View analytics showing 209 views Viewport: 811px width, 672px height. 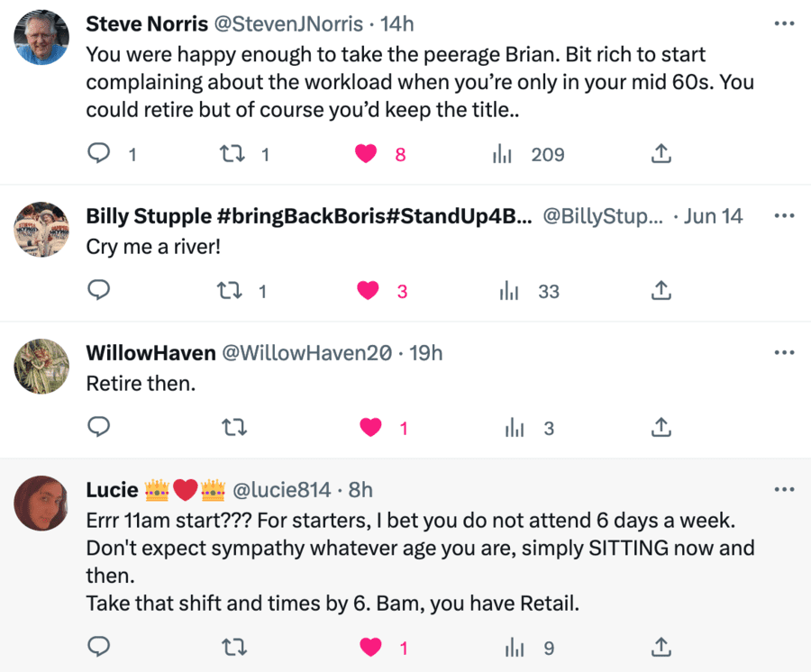point(503,154)
